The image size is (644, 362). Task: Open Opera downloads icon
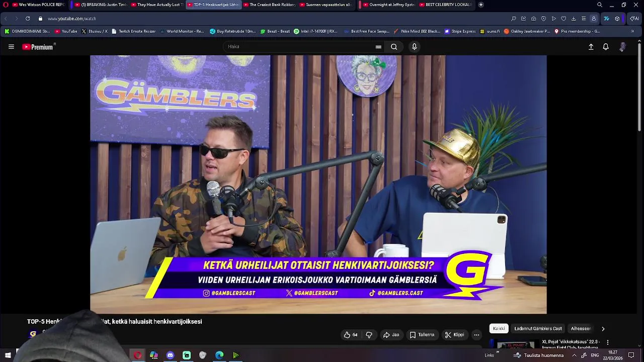pos(574,19)
